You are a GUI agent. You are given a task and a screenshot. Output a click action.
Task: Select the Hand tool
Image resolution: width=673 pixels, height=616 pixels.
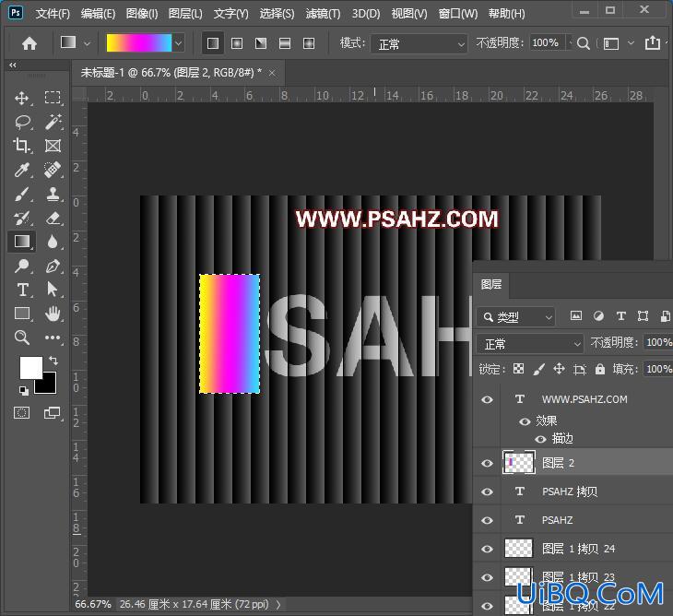click(x=53, y=314)
